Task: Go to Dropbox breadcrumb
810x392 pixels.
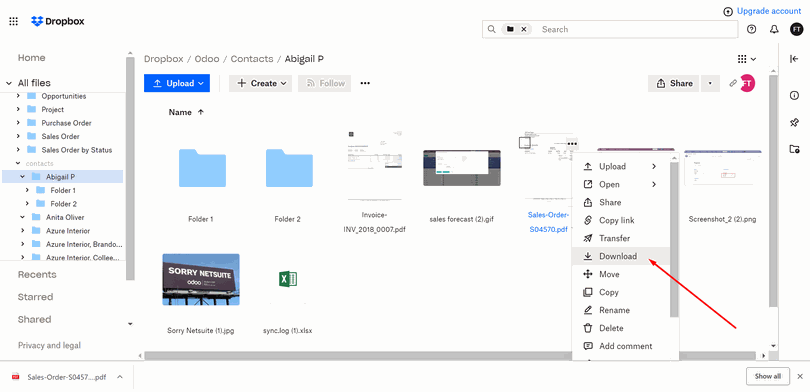Action: click(x=164, y=59)
